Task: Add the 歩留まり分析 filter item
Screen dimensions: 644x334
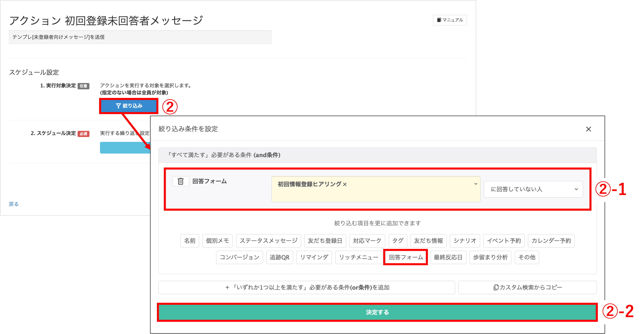Action: pos(490,257)
